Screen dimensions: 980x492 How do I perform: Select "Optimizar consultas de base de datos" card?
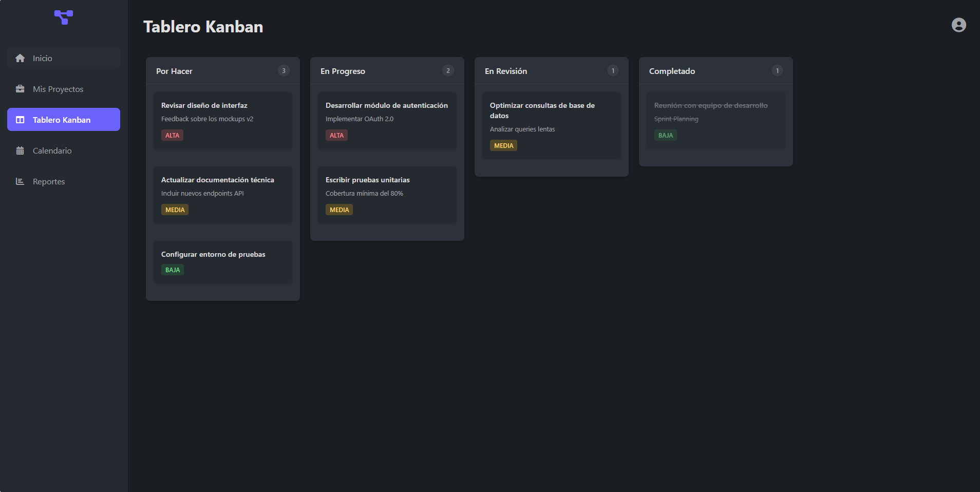click(552, 125)
